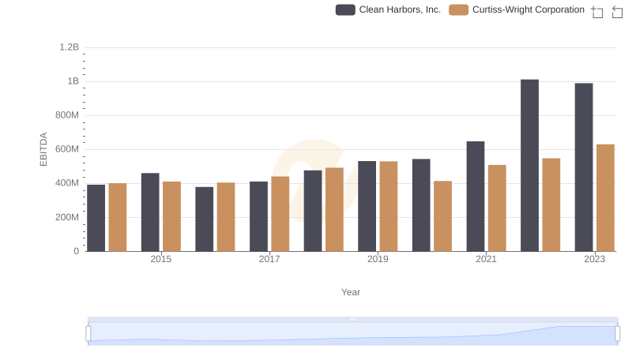Click the 2017 x-axis label
The width and height of the screenshot is (632, 364).
[x=269, y=259]
